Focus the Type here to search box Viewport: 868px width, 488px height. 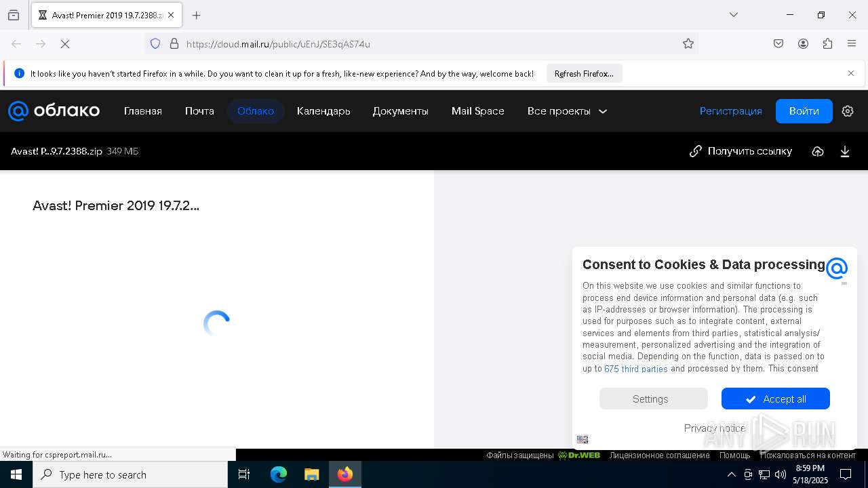click(130, 474)
